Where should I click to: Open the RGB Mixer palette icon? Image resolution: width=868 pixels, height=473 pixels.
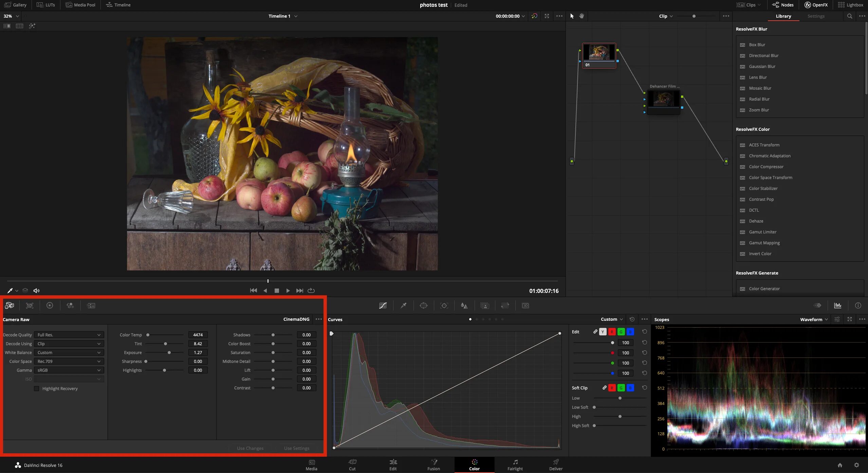click(x=70, y=305)
